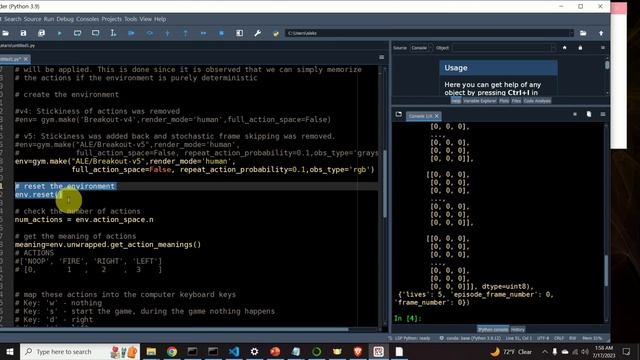The width and height of the screenshot is (640, 360).
Task: Open the Projects menu
Action: [x=111, y=19]
